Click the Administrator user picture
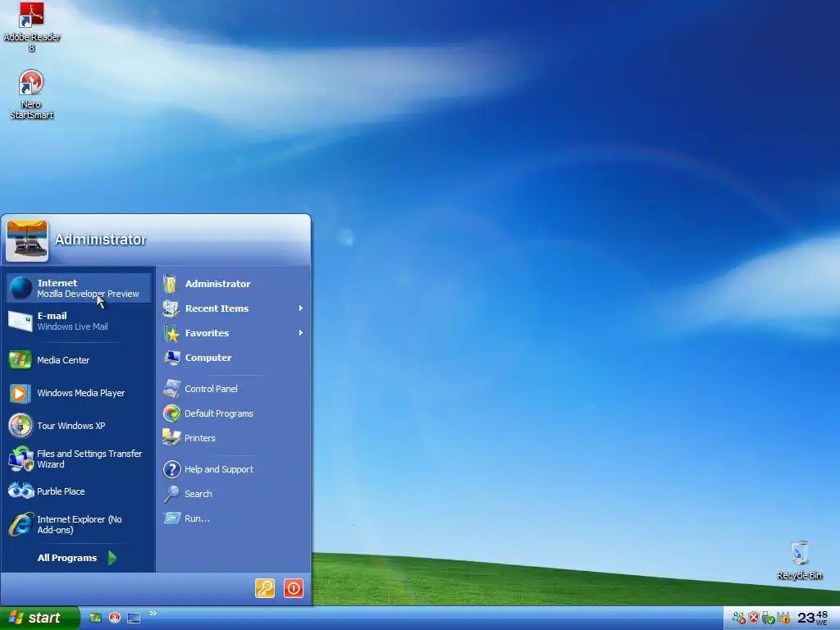Image resolution: width=840 pixels, height=630 pixels. [x=27, y=240]
